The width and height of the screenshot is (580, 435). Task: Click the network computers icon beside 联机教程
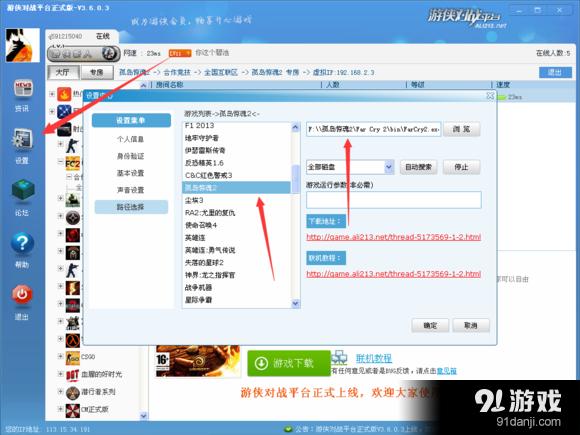point(339,358)
